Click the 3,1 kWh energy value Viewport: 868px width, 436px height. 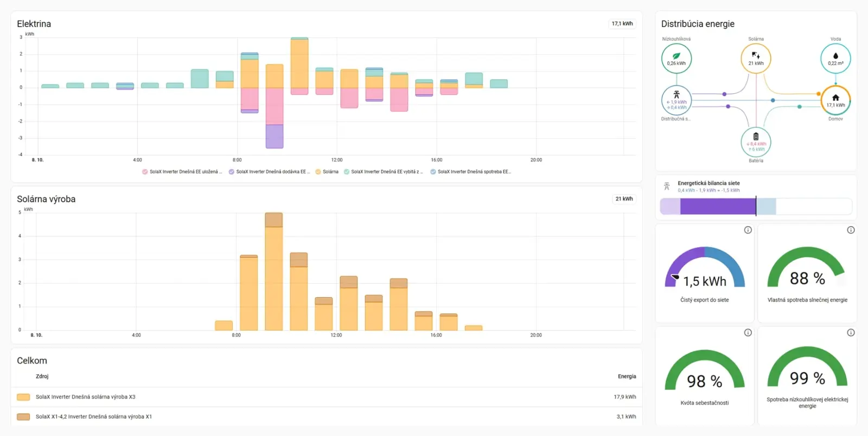(x=626, y=416)
